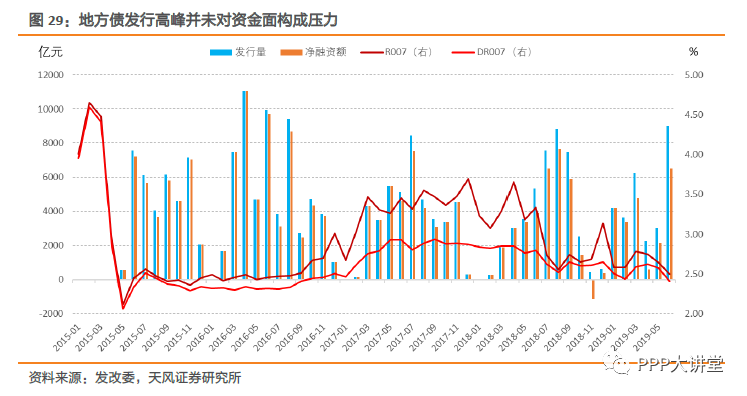Click the dark red R007 legend line
This screenshot has height=396, width=747.
point(372,52)
